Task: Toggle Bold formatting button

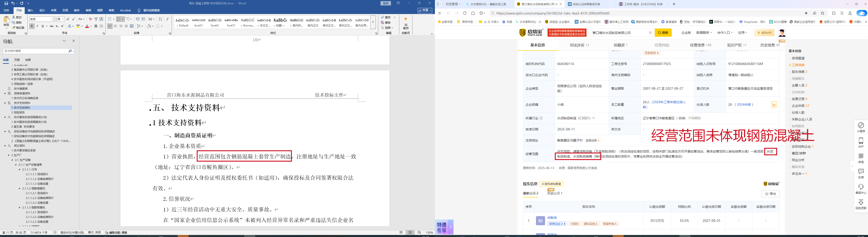Action: [32, 26]
